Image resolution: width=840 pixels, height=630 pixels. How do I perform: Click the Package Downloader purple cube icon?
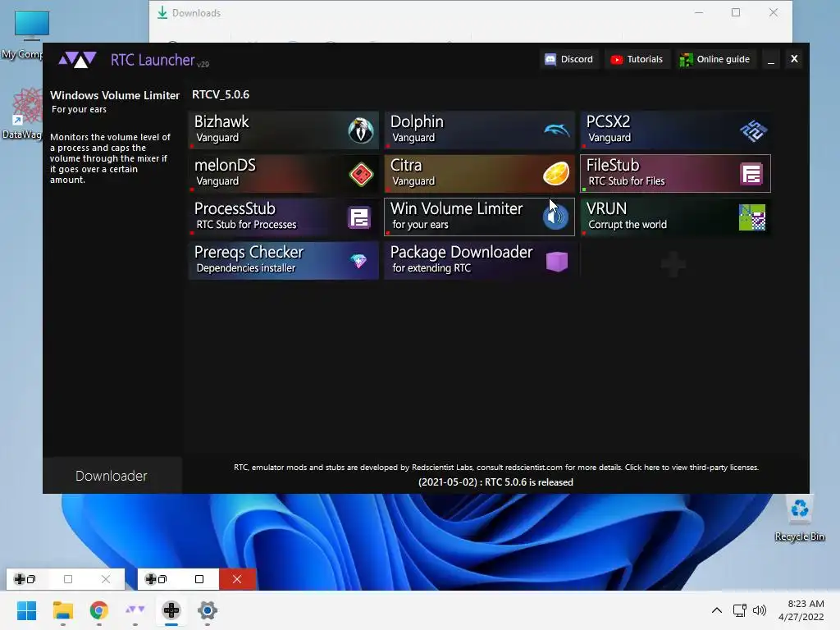(557, 262)
